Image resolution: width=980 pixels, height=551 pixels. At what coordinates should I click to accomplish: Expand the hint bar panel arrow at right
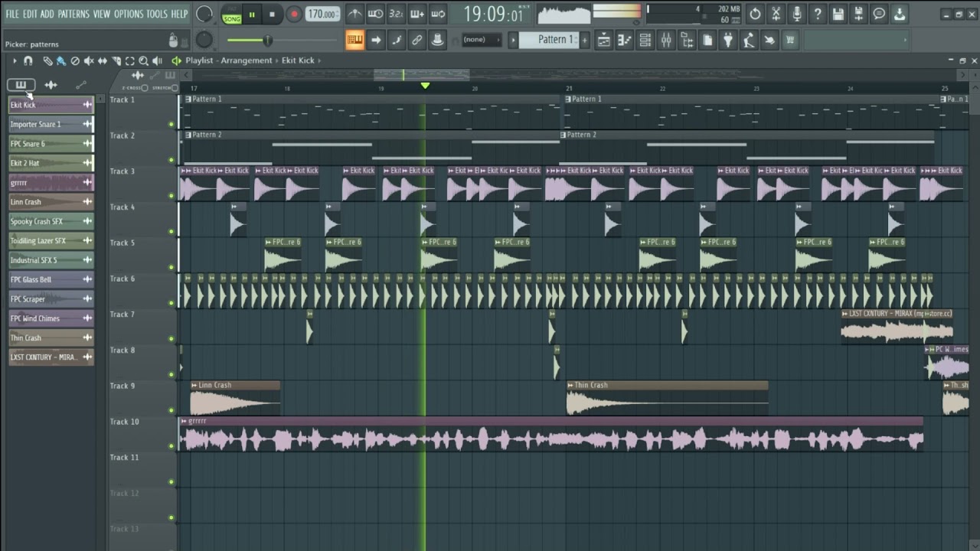click(x=905, y=40)
